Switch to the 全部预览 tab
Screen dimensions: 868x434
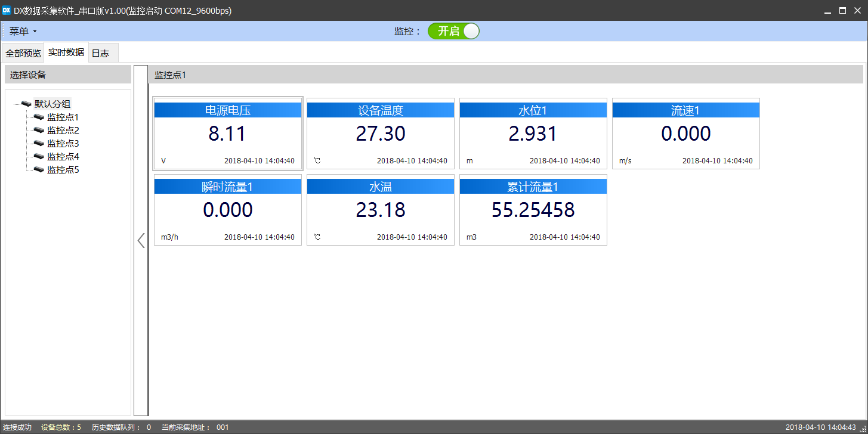coord(23,53)
